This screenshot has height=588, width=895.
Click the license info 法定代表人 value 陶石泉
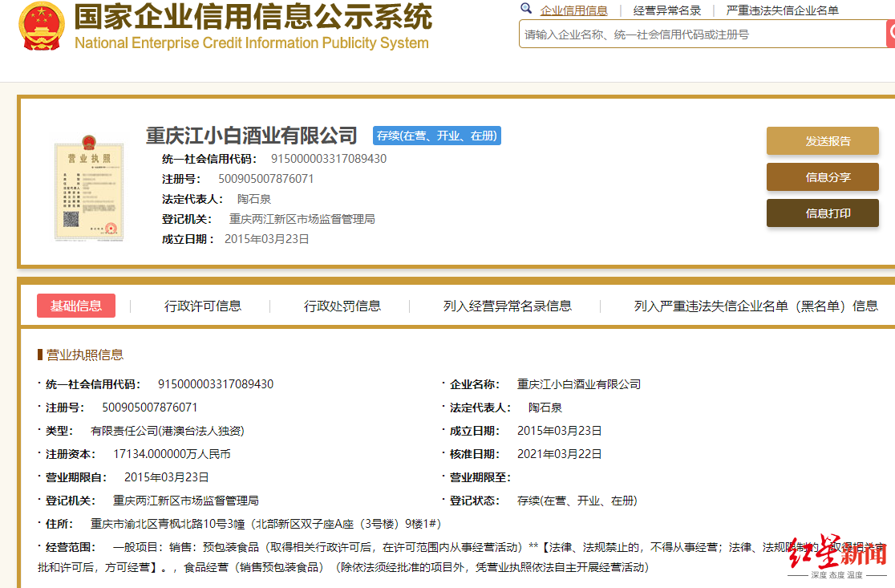pyautogui.click(x=545, y=407)
